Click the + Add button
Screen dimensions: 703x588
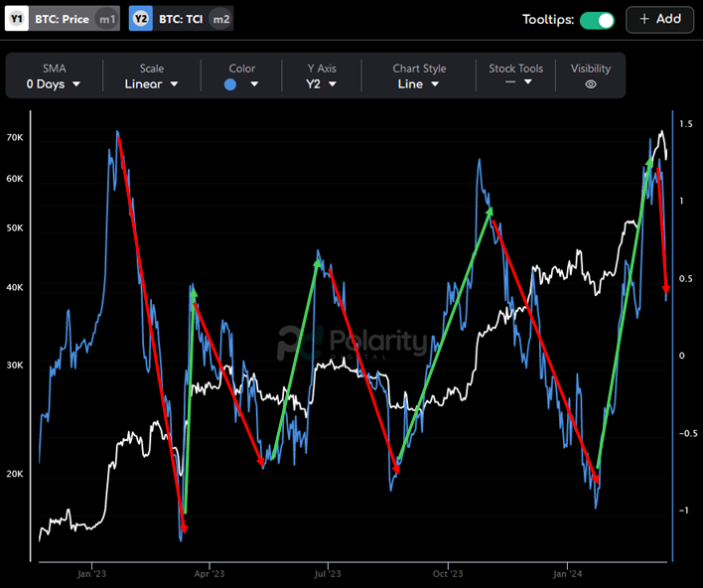(x=660, y=19)
